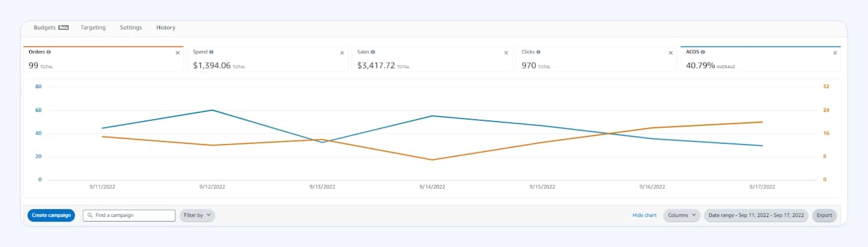Click the Export button
The width and height of the screenshot is (868, 247).
point(824,215)
